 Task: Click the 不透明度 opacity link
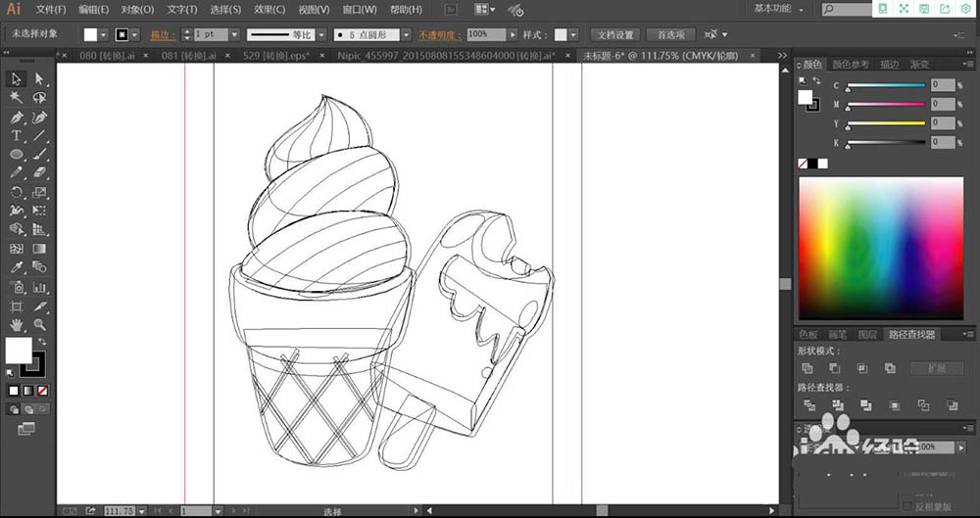[x=438, y=35]
